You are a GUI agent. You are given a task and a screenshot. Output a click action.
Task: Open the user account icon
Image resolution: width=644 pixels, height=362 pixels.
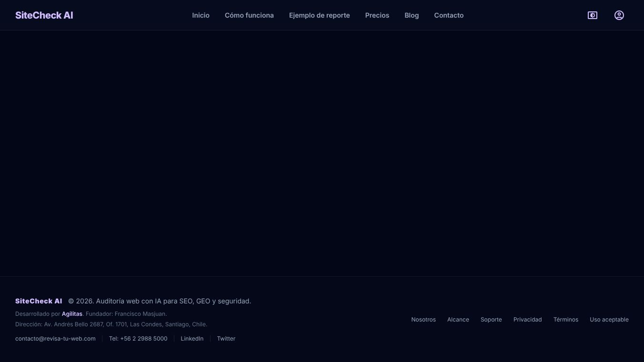click(x=619, y=15)
